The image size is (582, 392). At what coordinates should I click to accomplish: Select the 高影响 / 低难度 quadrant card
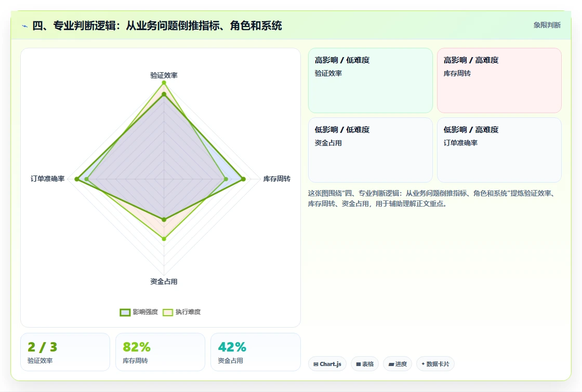(371, 80)
